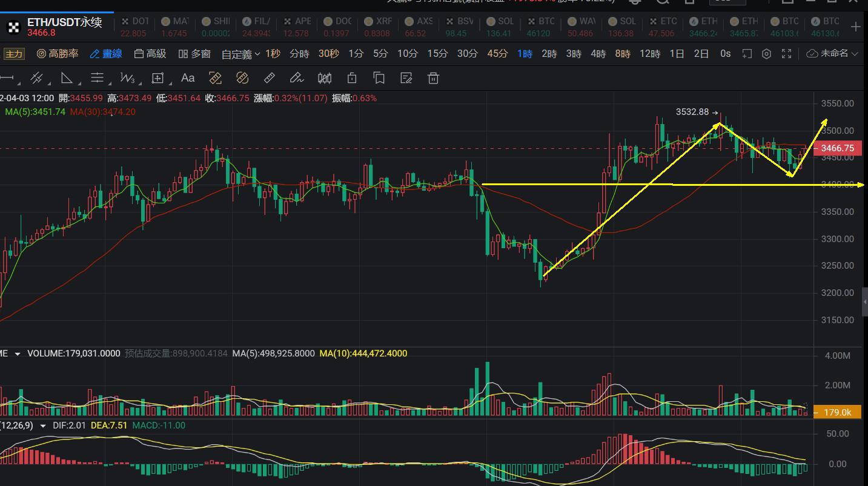The height and width of the screenshot is (486, 868).
Task: Switch to the 分時 timeframe
Action: click(299, 54)
